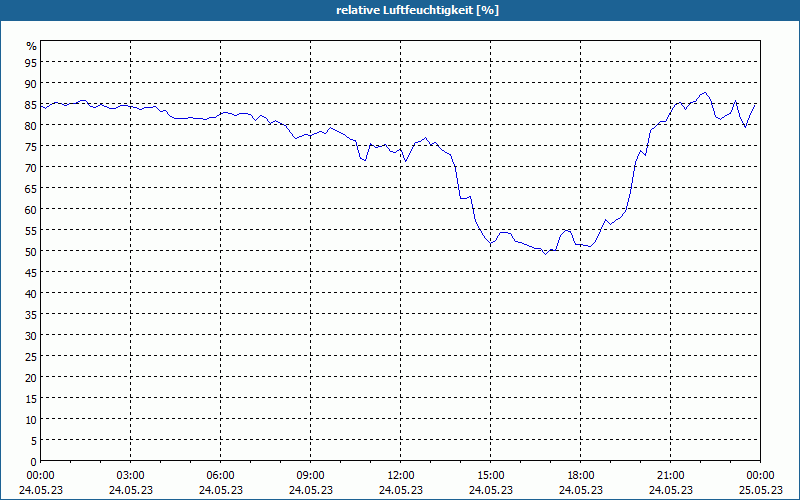Select the y-axis value 75
800x500 pixels.
(x=31, y=146)
